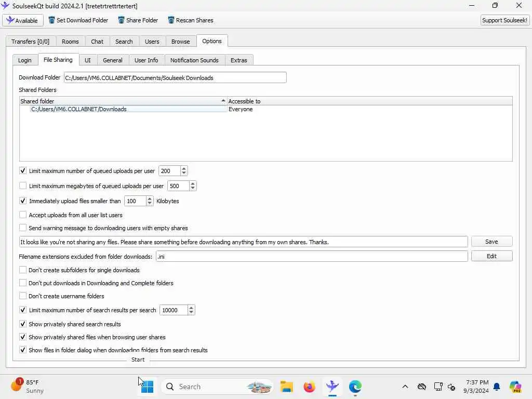Open Microsoft Edge from the taskbar

[355, 387]
